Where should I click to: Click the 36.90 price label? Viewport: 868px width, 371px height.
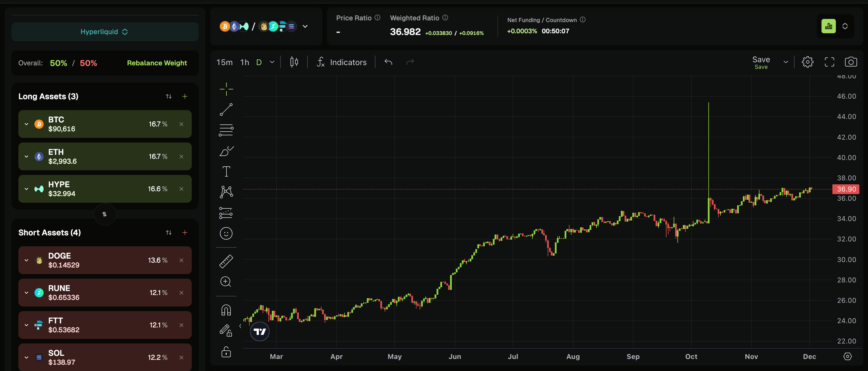(846, 189)
